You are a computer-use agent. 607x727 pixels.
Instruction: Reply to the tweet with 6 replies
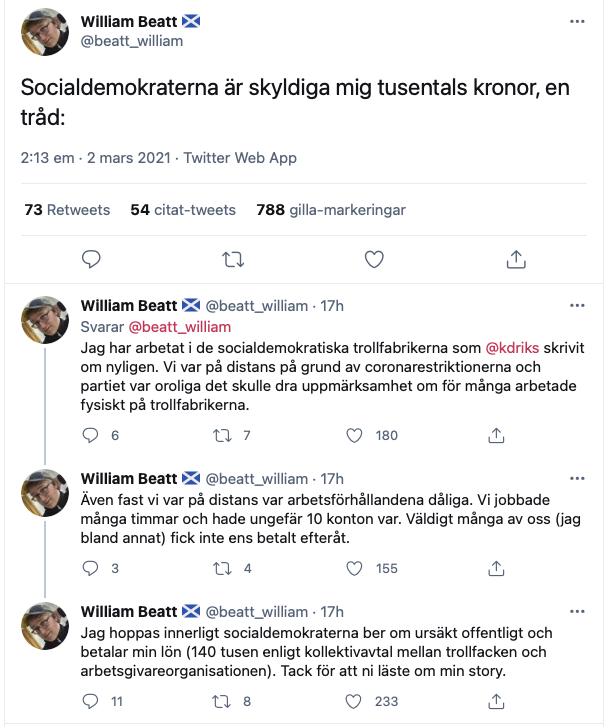pyautogui.click(x=91, y=435)
